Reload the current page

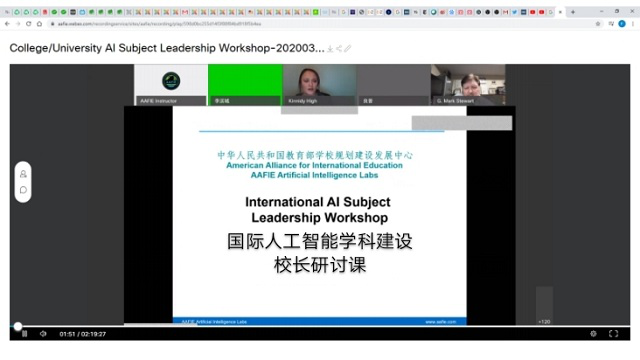click(x=29, y=24)
